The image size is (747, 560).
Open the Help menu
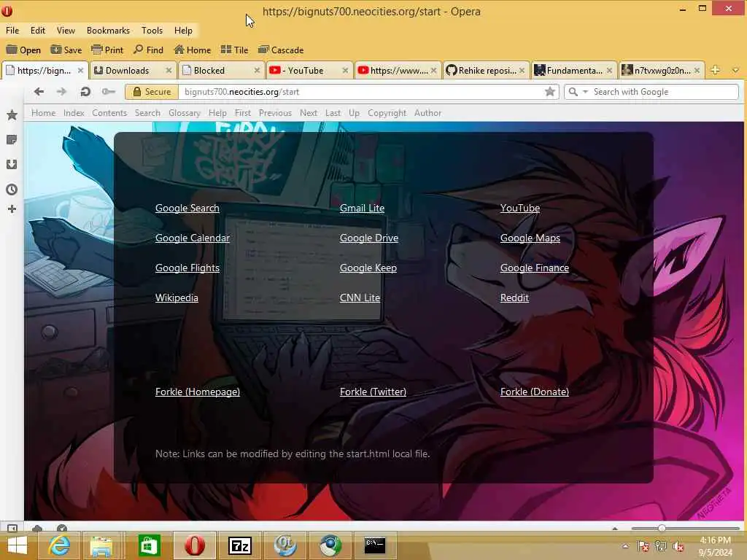tap(183, 31)
